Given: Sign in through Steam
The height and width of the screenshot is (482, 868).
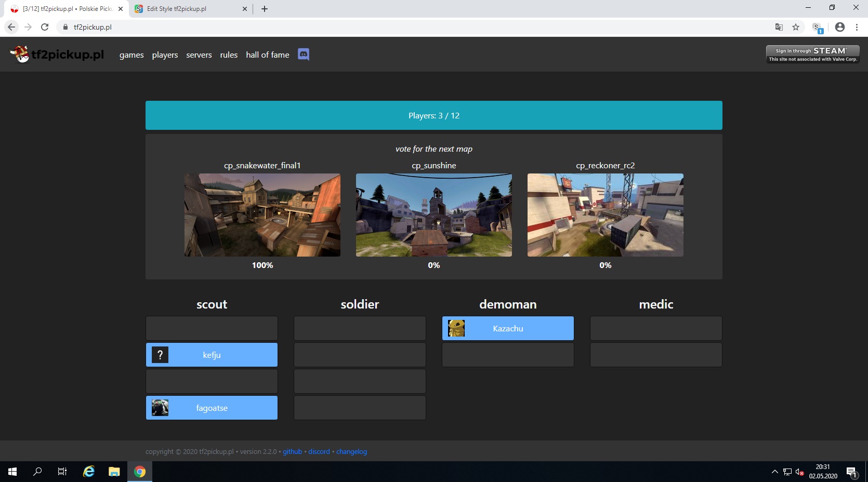Looking at the screenshot, I should pyautogui.click(x=813, y=54).
